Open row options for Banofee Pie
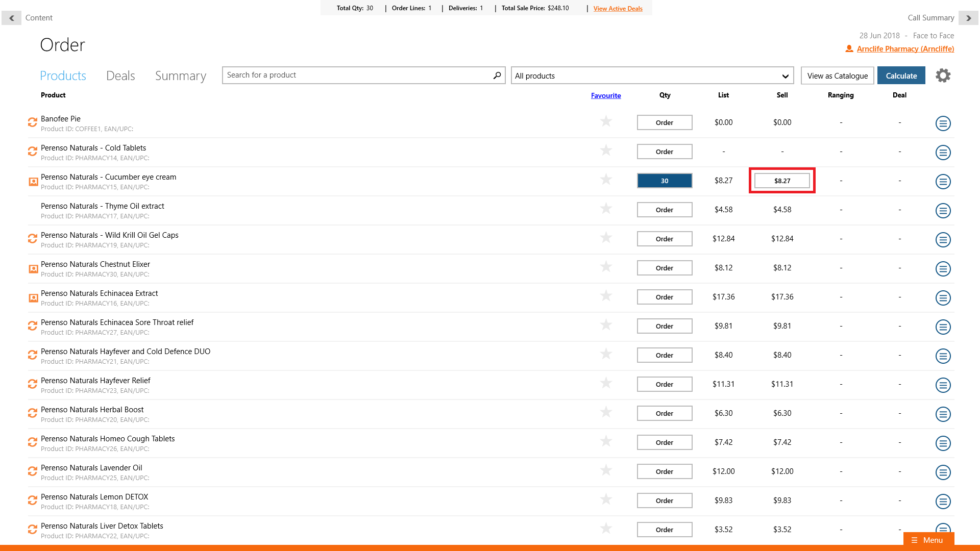This screenshot has width=980, height=551. pyautogui.click(x=943, y=123)
